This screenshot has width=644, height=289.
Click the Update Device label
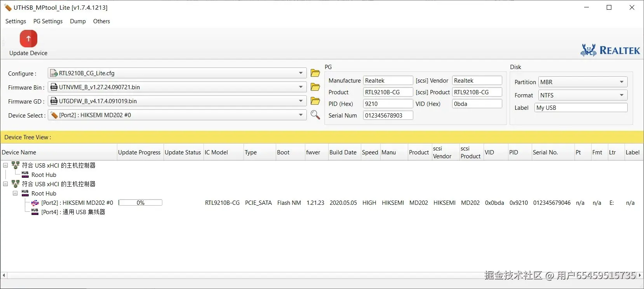click(28, 53)
